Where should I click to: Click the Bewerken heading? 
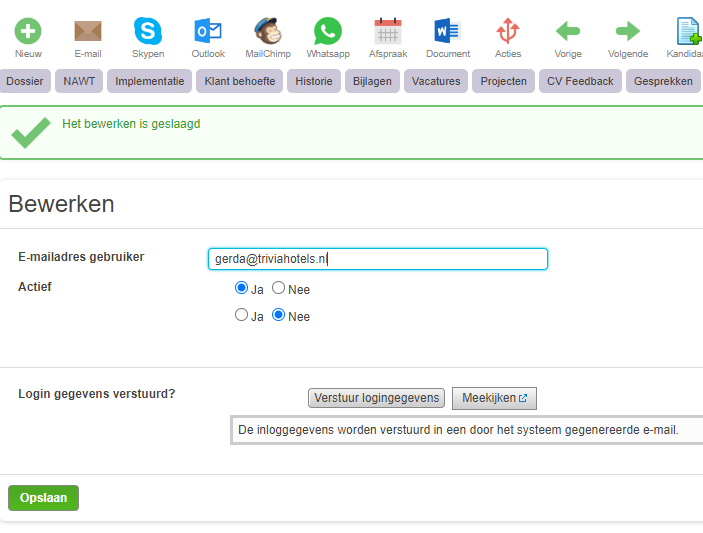click(61, 204)
